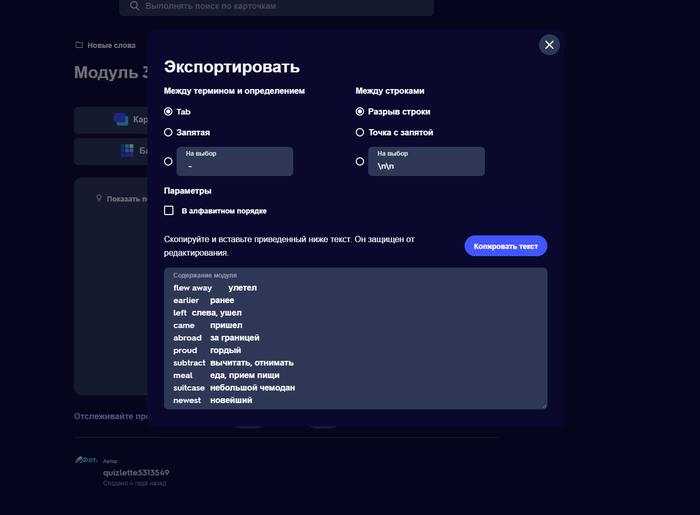
Task: Open the flashcards mode icon
Action: point(122,120)
